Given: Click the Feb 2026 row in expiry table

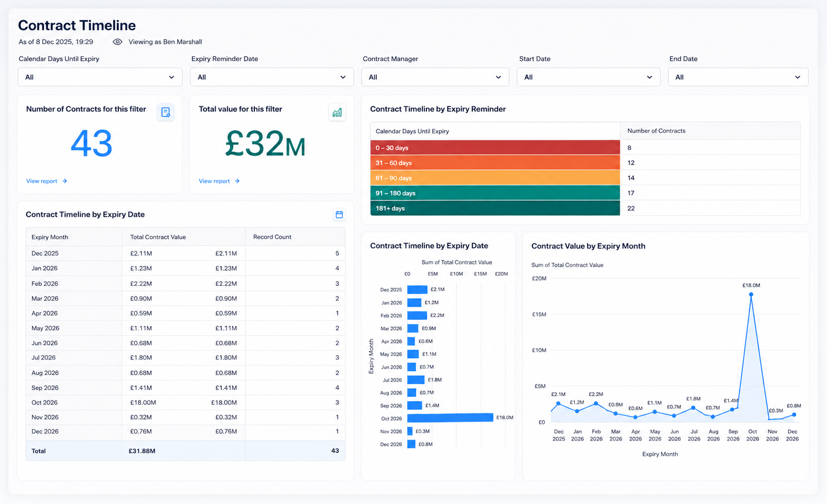Looking at the screenshot, I should 185,284.
